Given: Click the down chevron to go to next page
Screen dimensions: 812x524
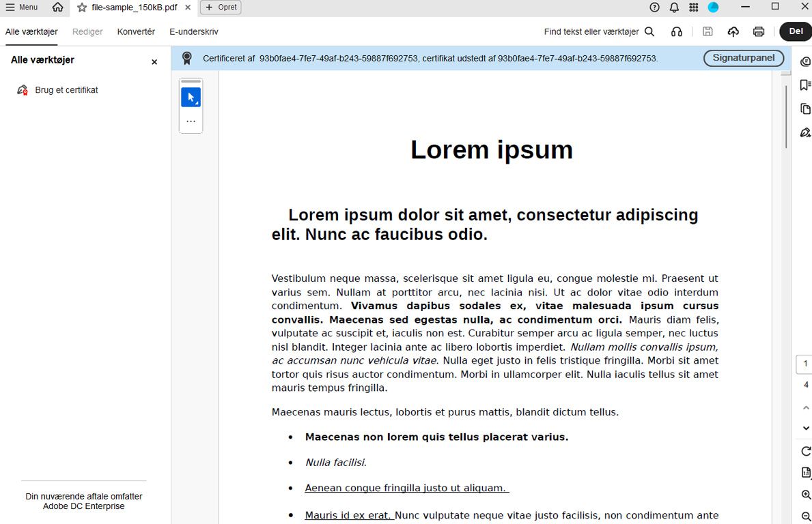Looking at the screenshot, I should [x=806, y=428].
